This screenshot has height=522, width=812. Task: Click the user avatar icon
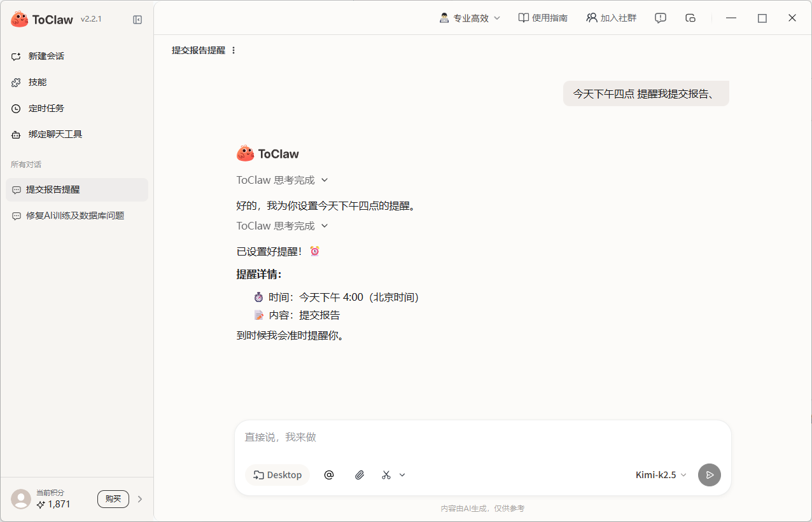point(21,499)
